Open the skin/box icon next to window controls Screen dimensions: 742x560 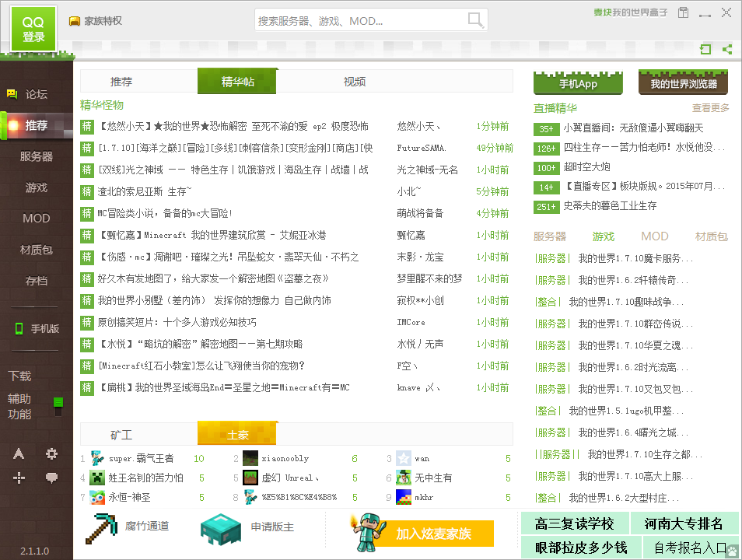[683, 12]
